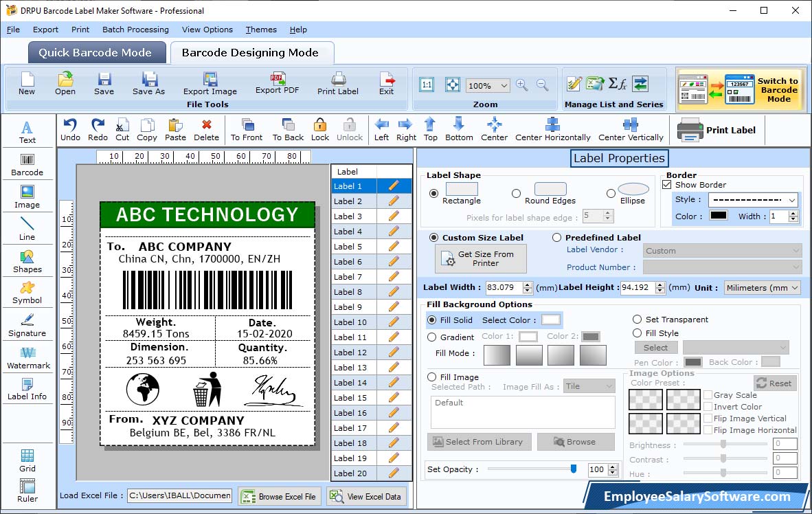Increase the border Width value

coord(793,213)
